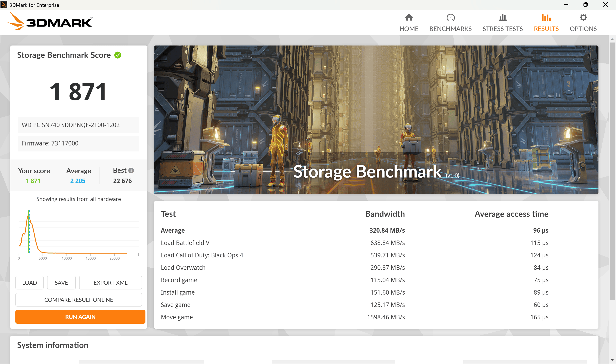Click COMPARE RESULT ONLINE link
Image resolution: width=616 pixels, height=364 pixels.
(79, 299)
